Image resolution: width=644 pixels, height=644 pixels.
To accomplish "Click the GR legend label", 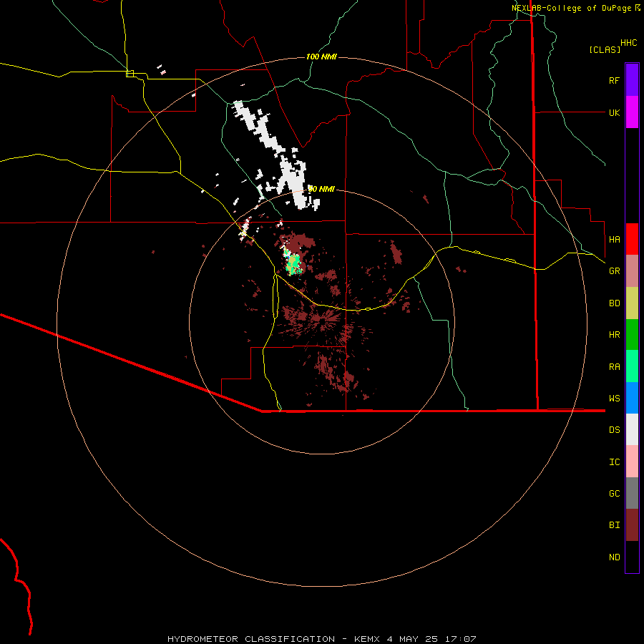I will click(x=614, y=271).
